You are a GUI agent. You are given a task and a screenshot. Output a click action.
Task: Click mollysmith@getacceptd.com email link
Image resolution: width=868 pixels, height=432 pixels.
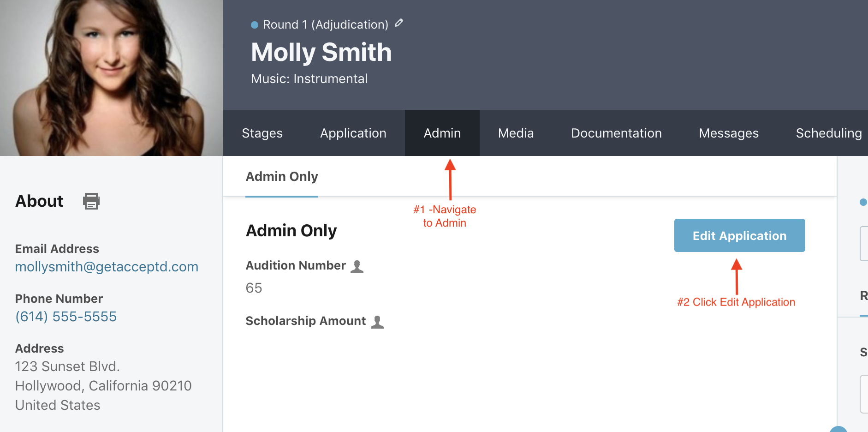point(107,267)
